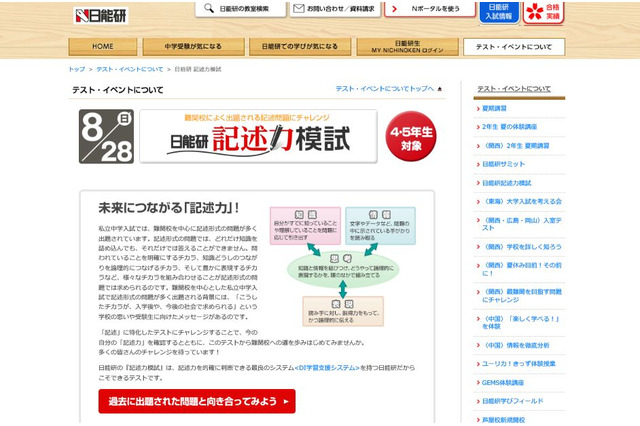This screenshot has height=426, width=640.
Task: Click the 8/28 date badge
Action: click(106, 136)
